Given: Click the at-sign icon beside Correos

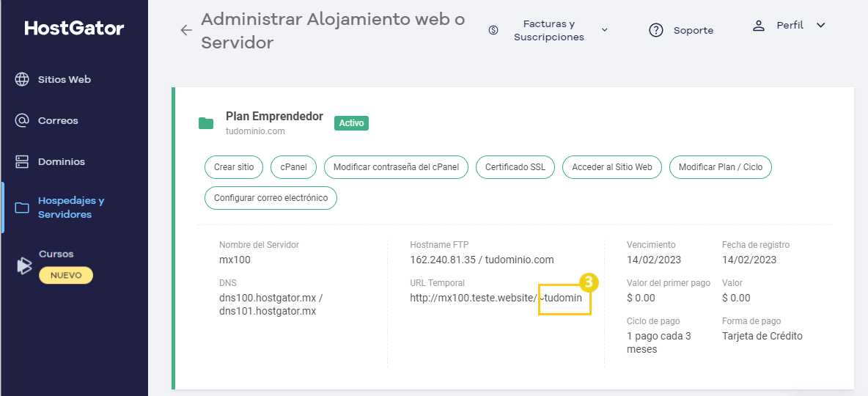Looking at the screenshot, I should point(21,120).
